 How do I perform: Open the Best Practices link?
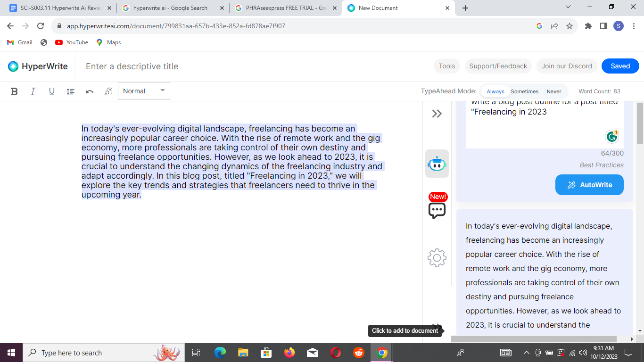(602, 165)
